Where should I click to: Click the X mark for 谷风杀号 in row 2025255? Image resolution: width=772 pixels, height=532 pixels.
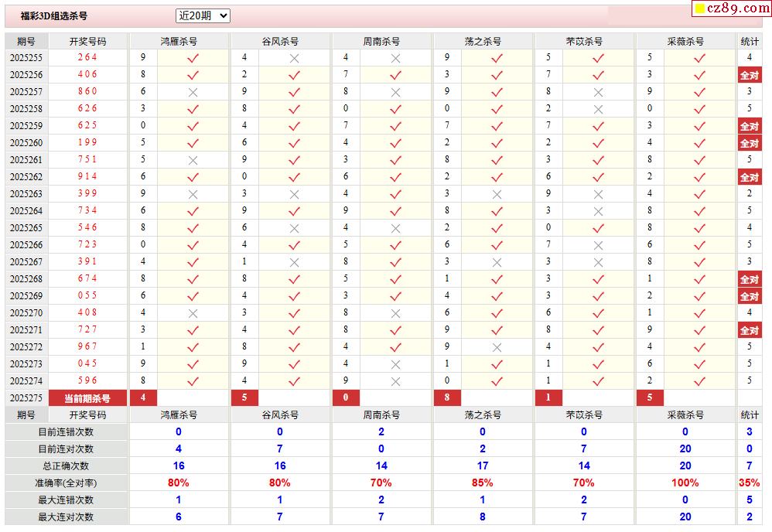coord(294,58)
